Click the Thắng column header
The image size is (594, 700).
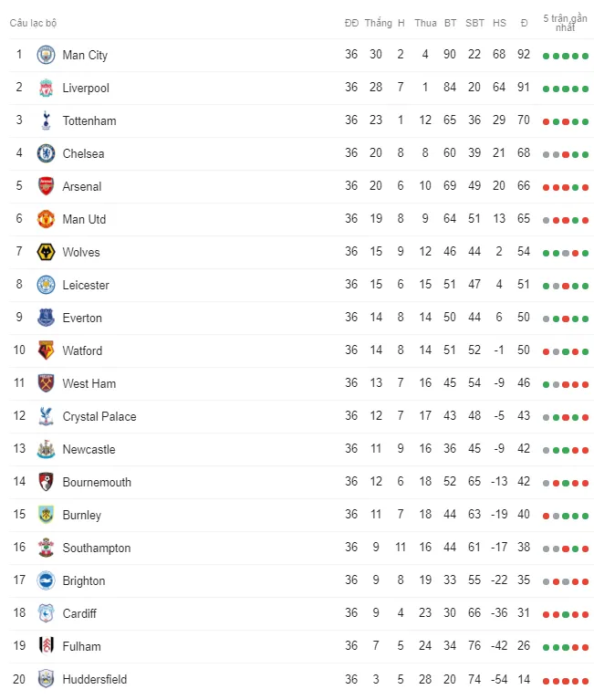[x=378, y=23]
